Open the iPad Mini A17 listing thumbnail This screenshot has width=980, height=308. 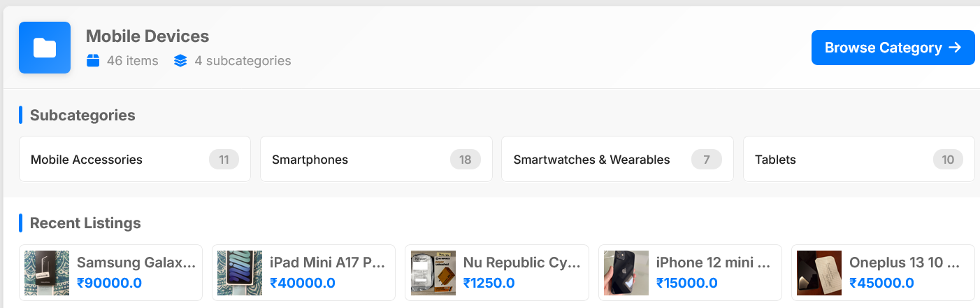(x=240, y=273)
